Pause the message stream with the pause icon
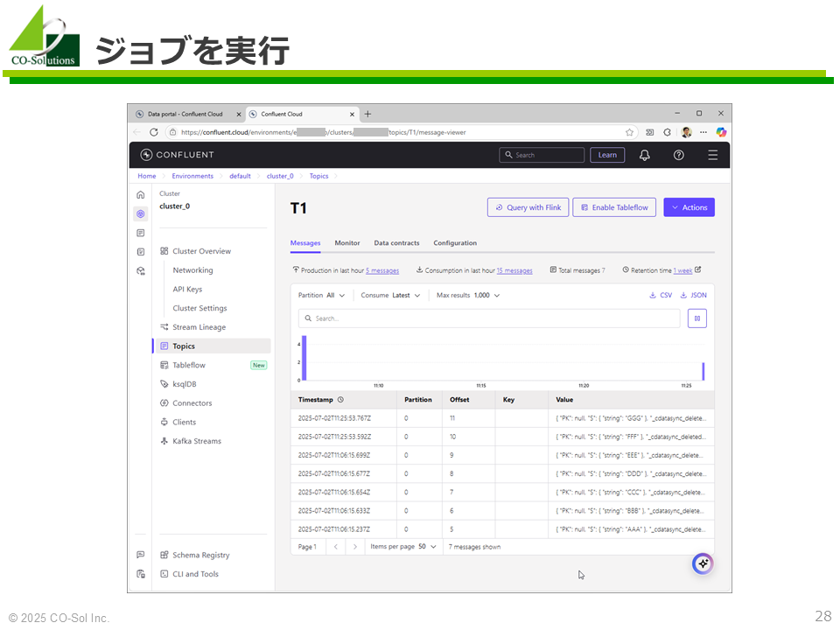The image size is (840, 630). click(697, 318)
